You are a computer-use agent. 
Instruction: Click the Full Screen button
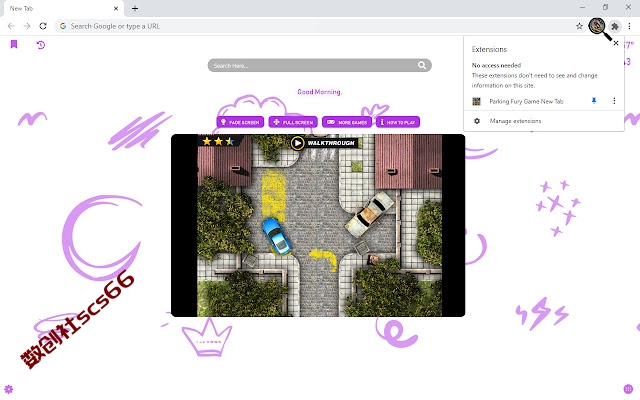(x=293, y=122)
